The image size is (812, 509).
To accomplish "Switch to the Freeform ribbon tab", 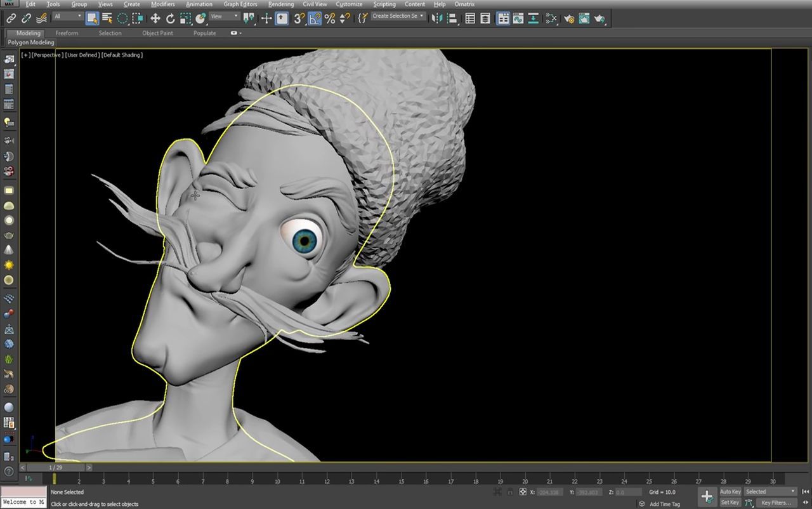I will tap(67, 33).
